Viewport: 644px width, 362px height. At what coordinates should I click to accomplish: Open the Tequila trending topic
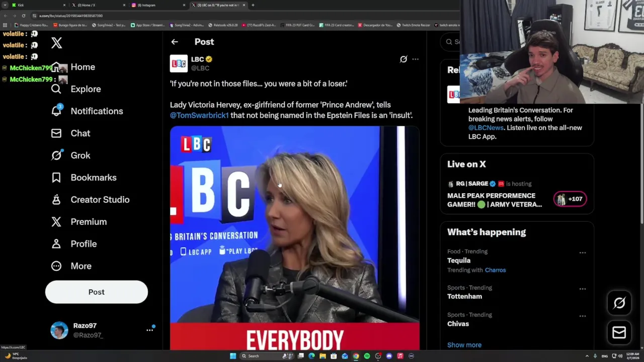pyautogui.click(x=459, y=260)
